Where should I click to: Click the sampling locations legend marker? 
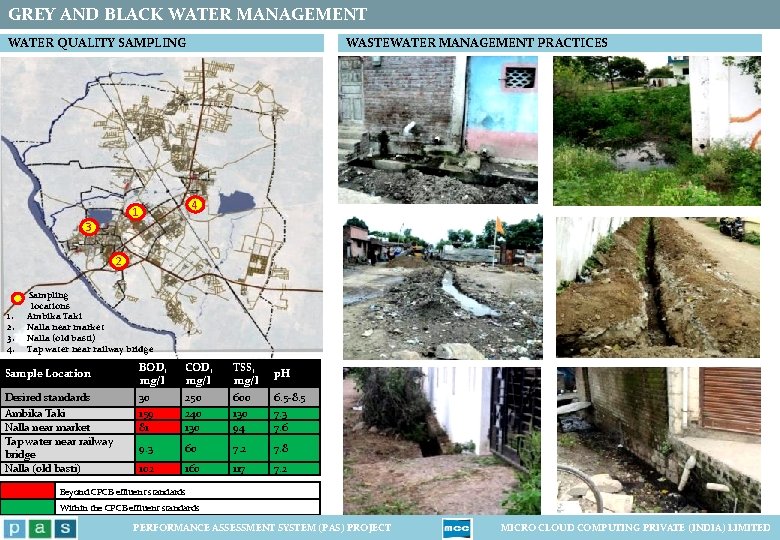[18, 298]
